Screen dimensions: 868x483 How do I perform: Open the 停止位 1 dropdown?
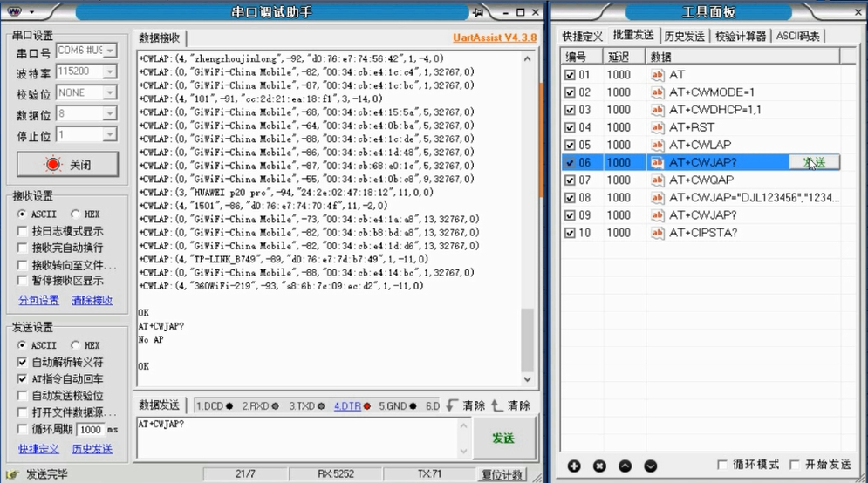coord(110,134)
